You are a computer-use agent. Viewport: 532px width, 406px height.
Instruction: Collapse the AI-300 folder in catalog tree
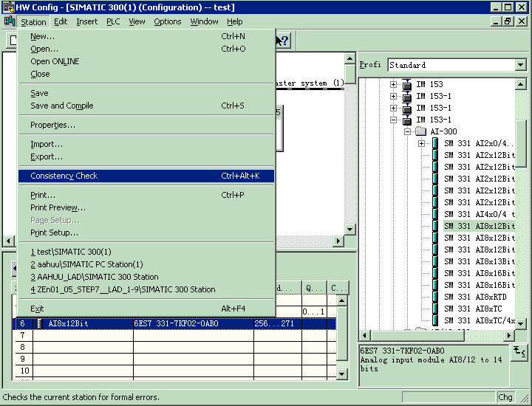[x=407, y=131]
